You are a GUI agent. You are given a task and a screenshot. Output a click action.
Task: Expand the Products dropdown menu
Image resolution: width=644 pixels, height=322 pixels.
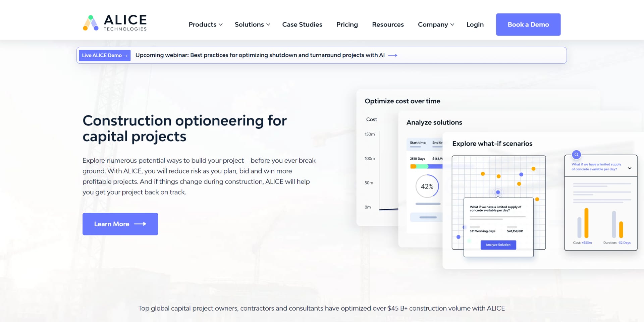pos(206,24)
